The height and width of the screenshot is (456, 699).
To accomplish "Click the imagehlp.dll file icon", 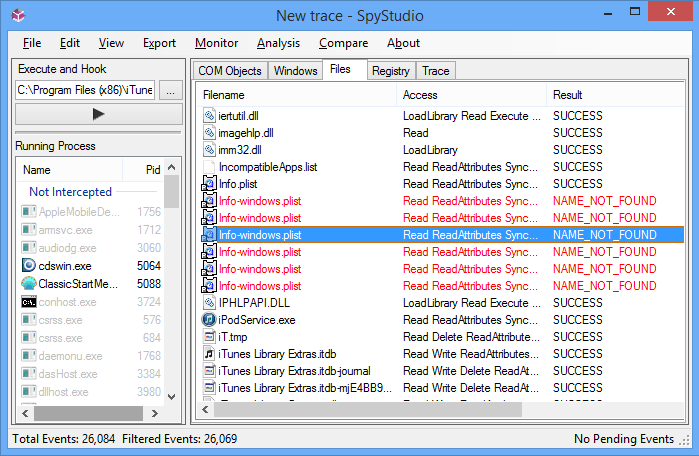I will pyautogui.click(x=209, y=133).
